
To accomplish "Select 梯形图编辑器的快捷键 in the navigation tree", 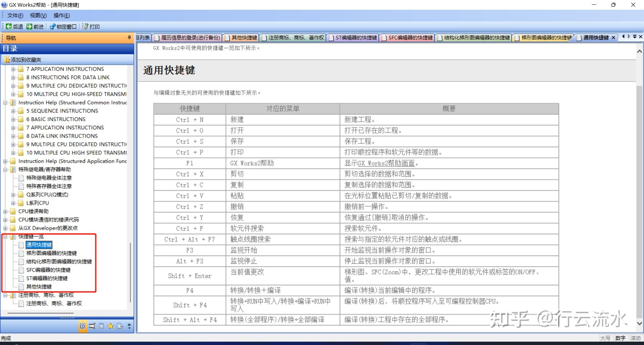I will [x=51, y=253].
